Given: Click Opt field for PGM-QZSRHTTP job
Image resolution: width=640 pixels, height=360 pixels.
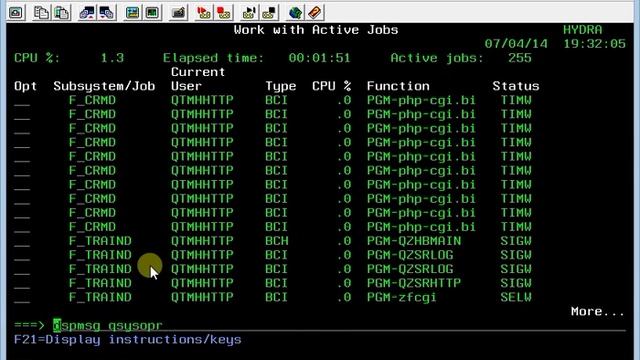Looking at the screenshot, I should tap(22, 283).
